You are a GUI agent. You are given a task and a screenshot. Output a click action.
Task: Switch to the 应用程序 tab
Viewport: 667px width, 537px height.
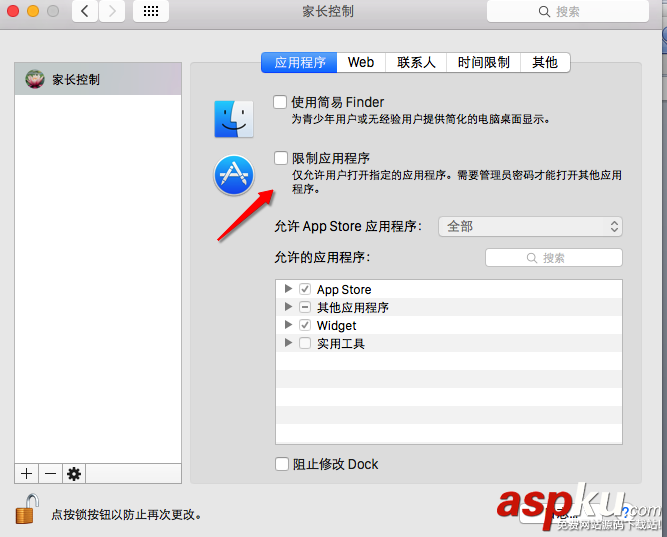(x=299, y=63)
